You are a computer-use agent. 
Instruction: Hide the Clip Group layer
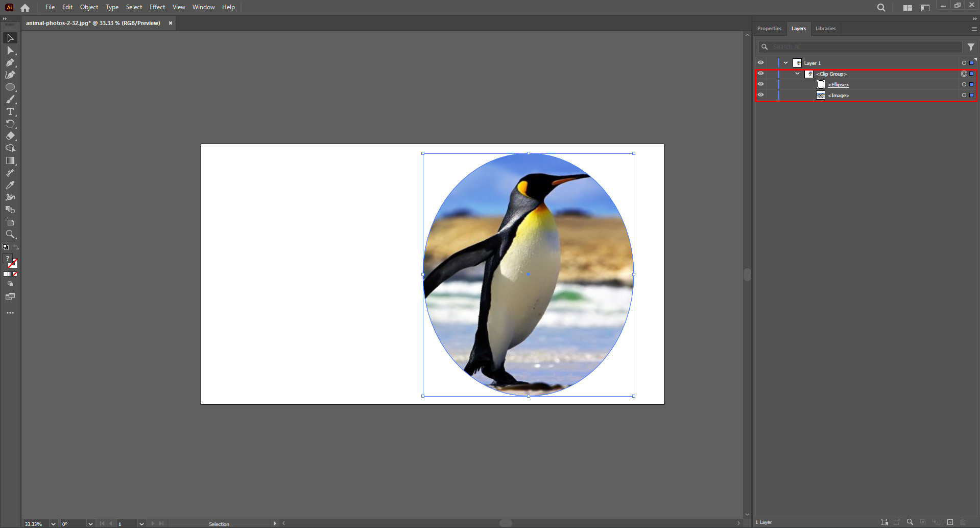pyautogui.click(x=761, y=74)
